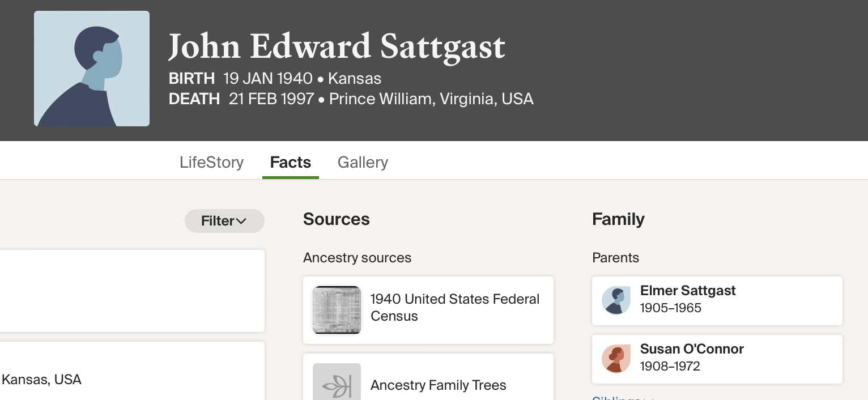Click Susan O'Connor's female avatar icon
Viewport: 868px width, 400px height.
[616, 359]
